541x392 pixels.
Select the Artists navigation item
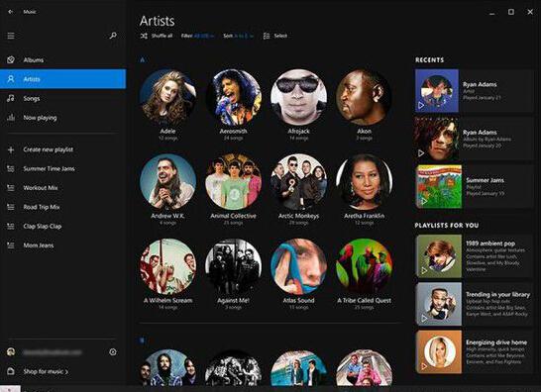tap(63, 79)
